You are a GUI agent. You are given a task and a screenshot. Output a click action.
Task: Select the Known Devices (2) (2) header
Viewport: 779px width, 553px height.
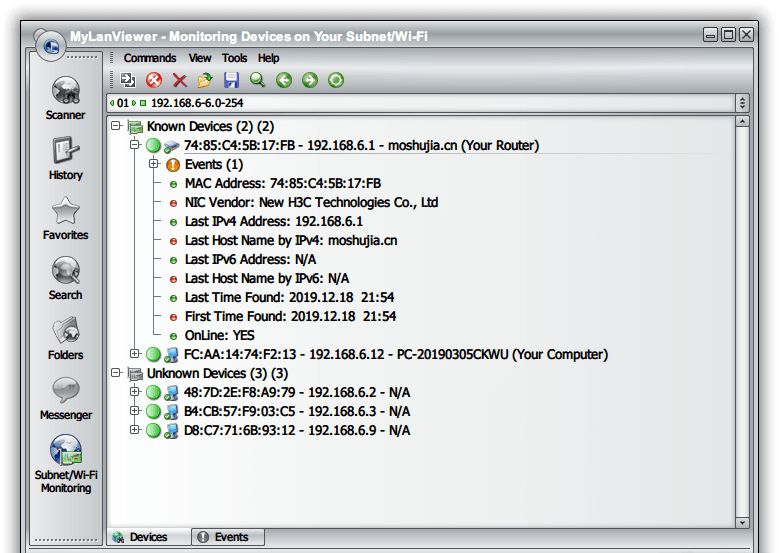[210, 127]
